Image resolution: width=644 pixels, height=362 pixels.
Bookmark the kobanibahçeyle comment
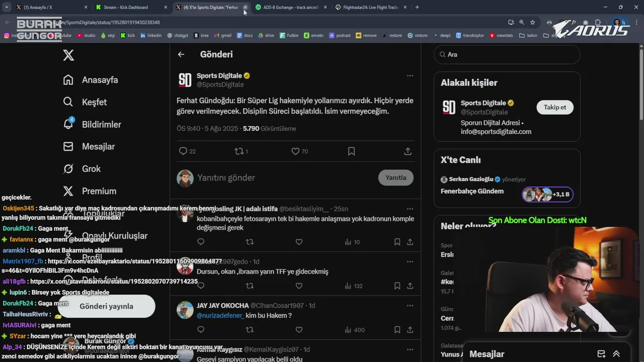click(397, 242)
